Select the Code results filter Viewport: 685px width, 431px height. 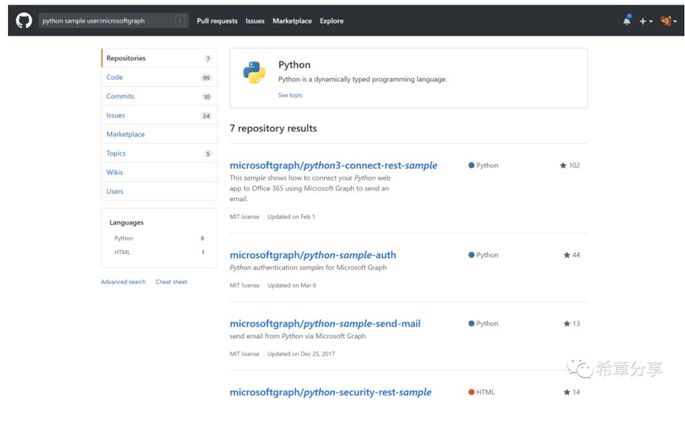159,77
